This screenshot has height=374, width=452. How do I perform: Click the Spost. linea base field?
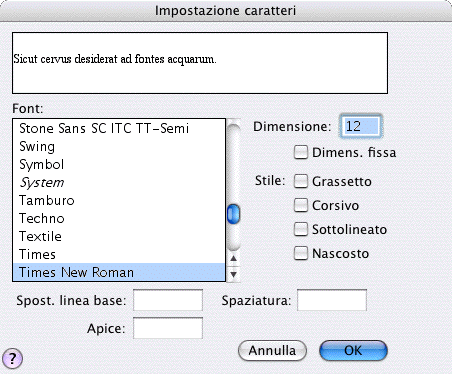(x=168, y=300)
